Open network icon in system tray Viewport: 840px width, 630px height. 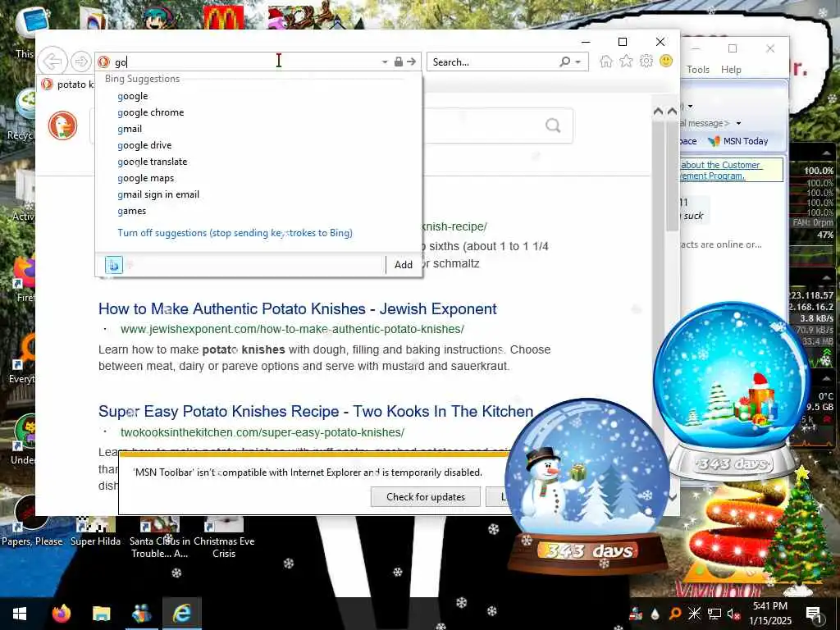714,614
